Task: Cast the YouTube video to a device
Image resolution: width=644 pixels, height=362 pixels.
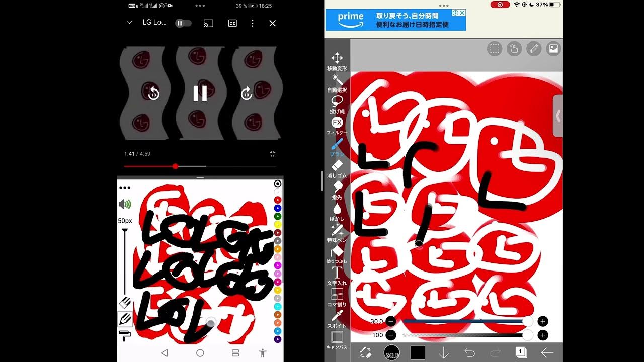Action: [208, 23]
